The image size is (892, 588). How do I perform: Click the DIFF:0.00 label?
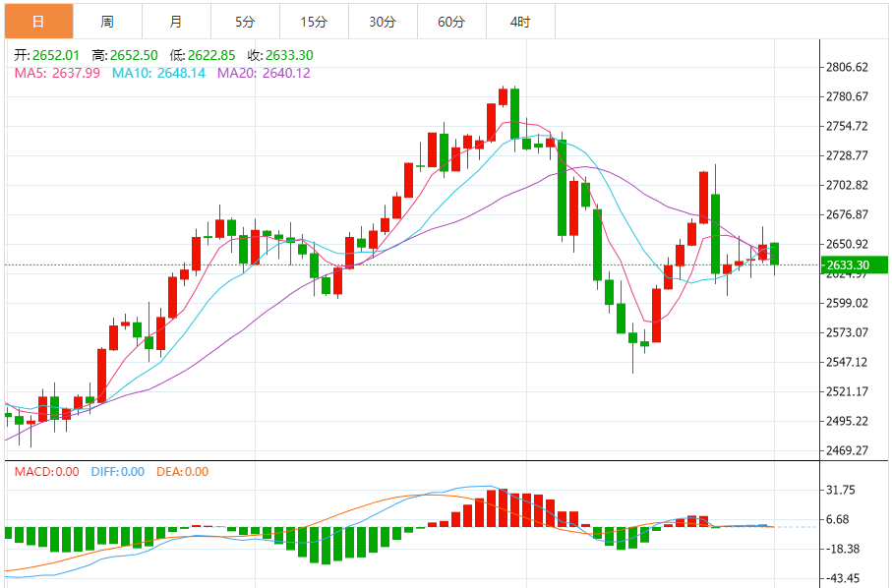(118, 471)
